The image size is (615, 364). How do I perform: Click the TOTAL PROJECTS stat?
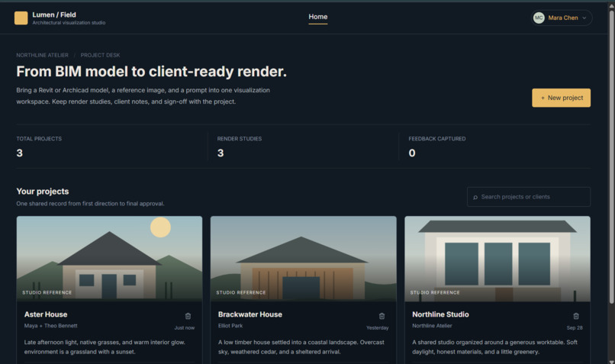[39, 147]
